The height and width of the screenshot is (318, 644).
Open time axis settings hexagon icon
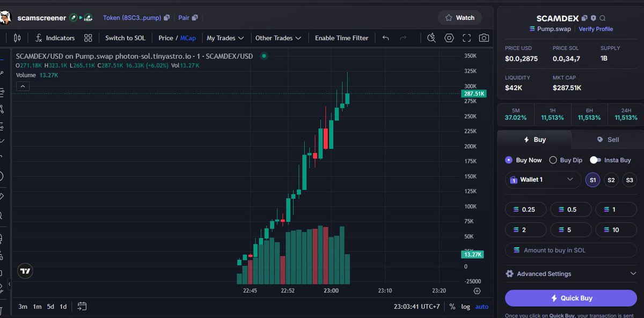coord(477,291)
